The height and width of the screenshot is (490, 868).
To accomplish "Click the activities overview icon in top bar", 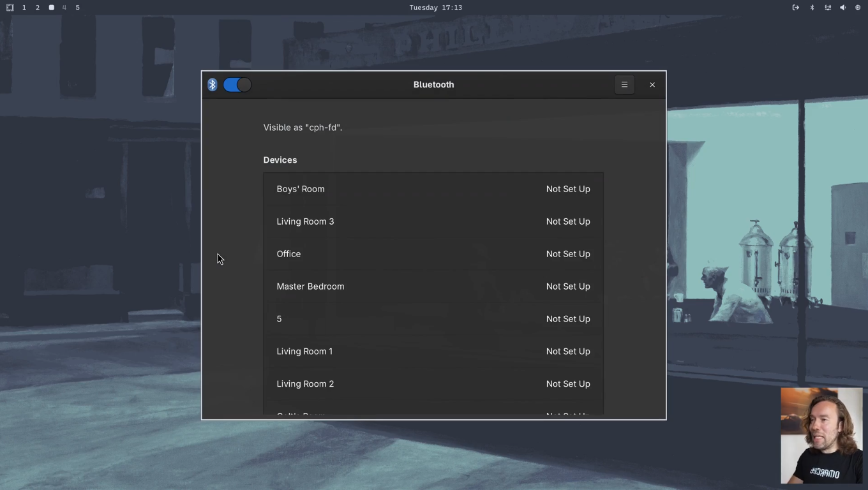I will point(10,8).
